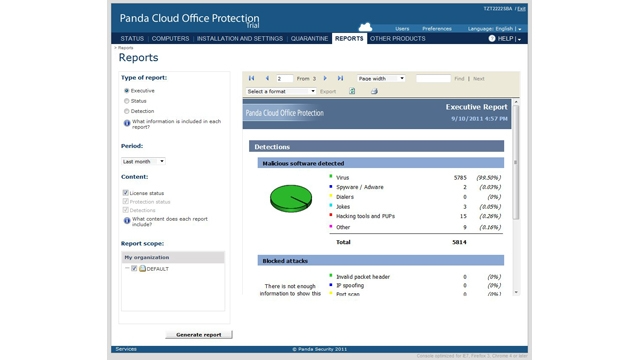Go to the previous report page
The width and height of the screenshot is (640, 360).
[x=267, y=78]
